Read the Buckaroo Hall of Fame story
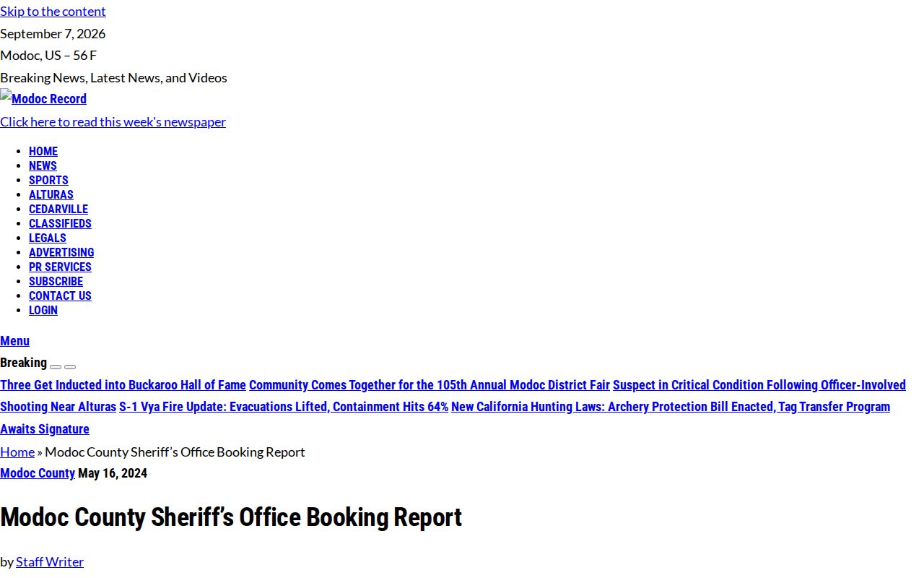 click(123, 385)
